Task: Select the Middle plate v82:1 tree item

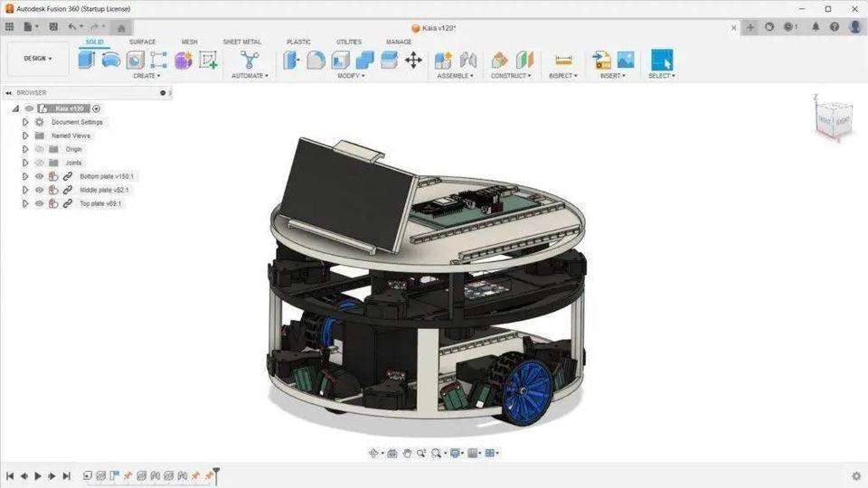Action: 104,190
